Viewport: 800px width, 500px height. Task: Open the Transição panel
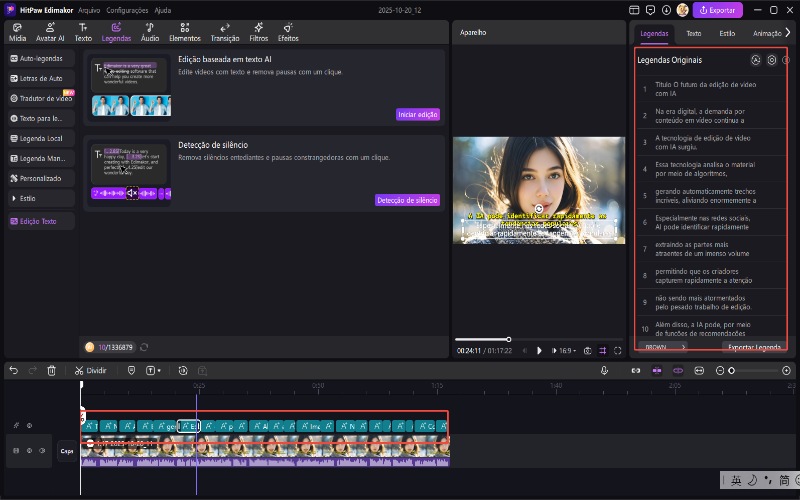click(x=224, y=32)
